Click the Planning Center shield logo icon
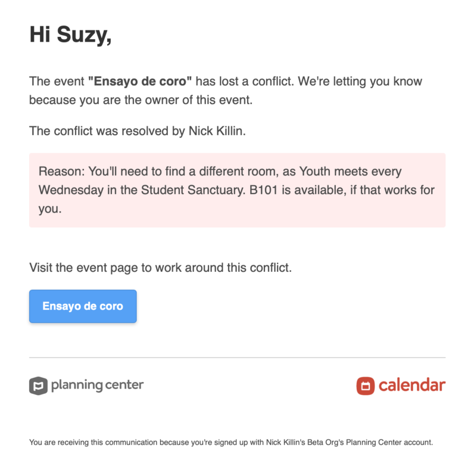This screenshot has height=476, width=474. (x=38, y=386)
